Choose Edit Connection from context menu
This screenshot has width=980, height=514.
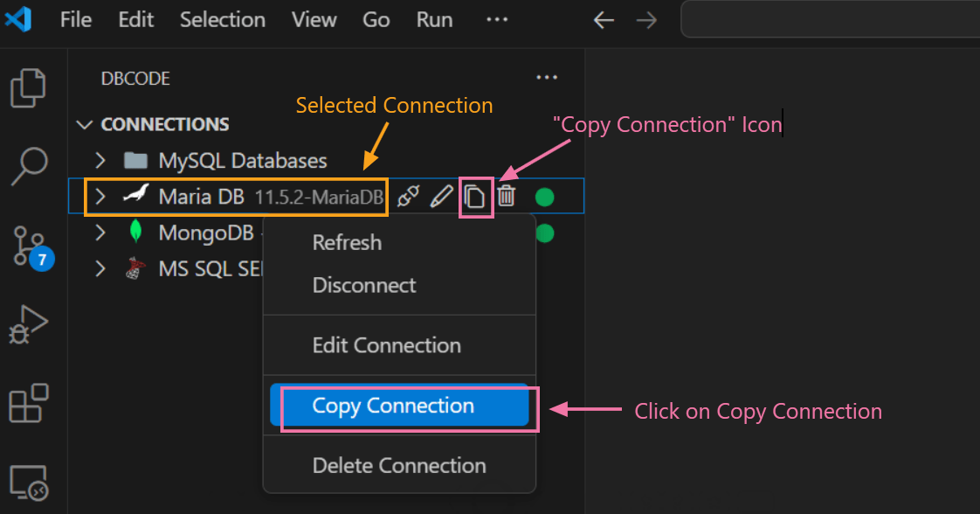(399, 345)
